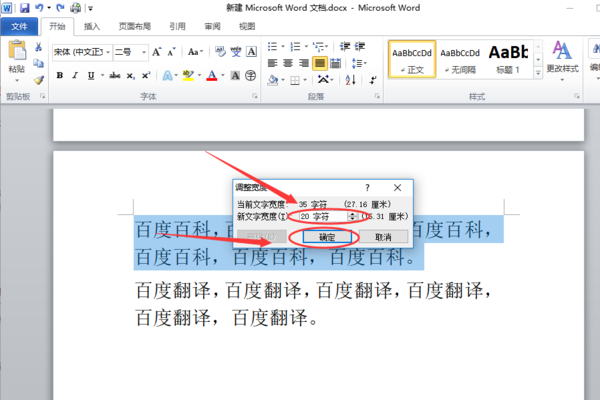Click the enclosed character circle icon
600x400 pixels.
click(251, 75)
